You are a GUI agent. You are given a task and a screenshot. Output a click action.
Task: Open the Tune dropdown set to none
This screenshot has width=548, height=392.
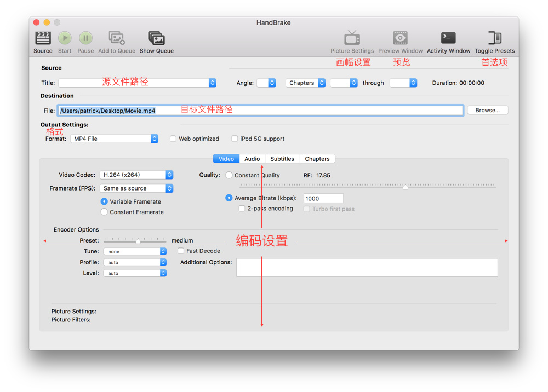pyautogui.click(x=135, y=251)
